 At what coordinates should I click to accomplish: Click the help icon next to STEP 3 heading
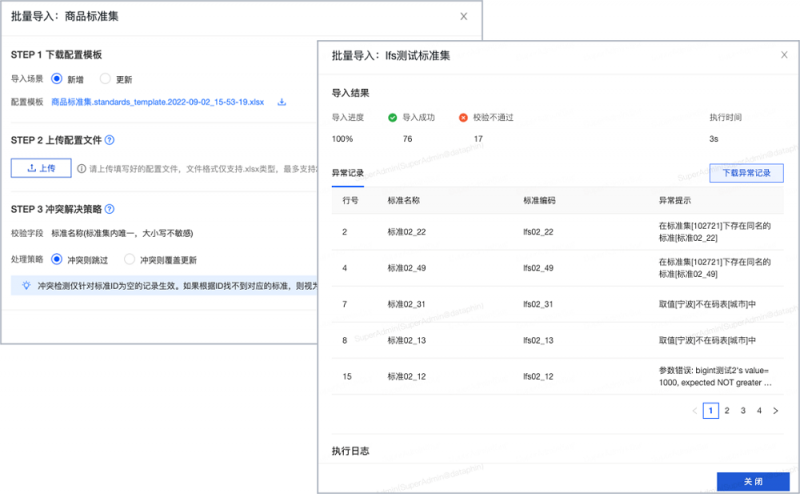pyautogui.click(x=109, y=209)
